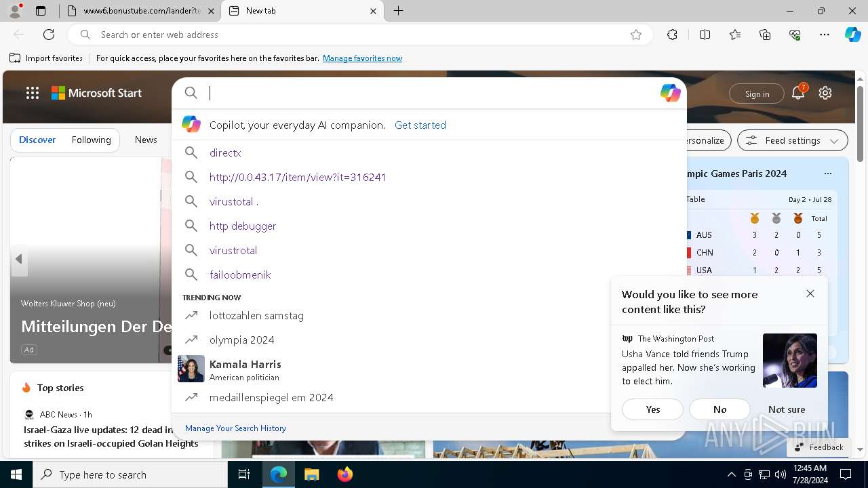Viewport: 868px width, 488px height.
Task: Open Usha Vance article thumbnail
Action: point(790,361)
